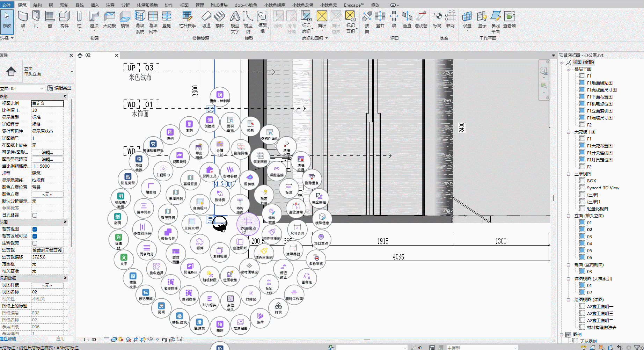Open the 小鲸鱼族库 ribbon tab
The image size is (644, 350).
pos(275,5)
